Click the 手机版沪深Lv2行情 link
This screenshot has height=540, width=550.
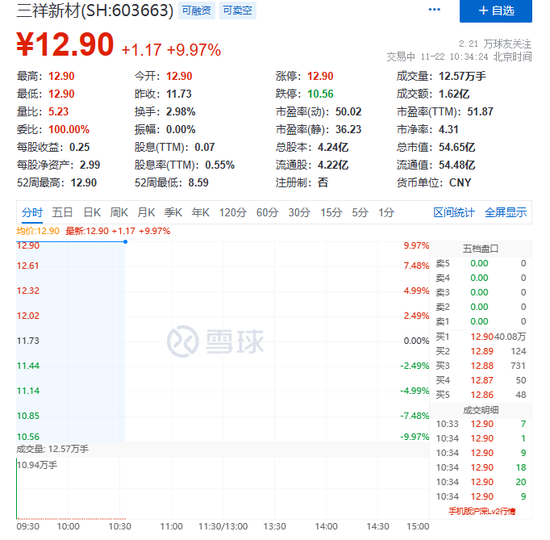click(482, 511)
